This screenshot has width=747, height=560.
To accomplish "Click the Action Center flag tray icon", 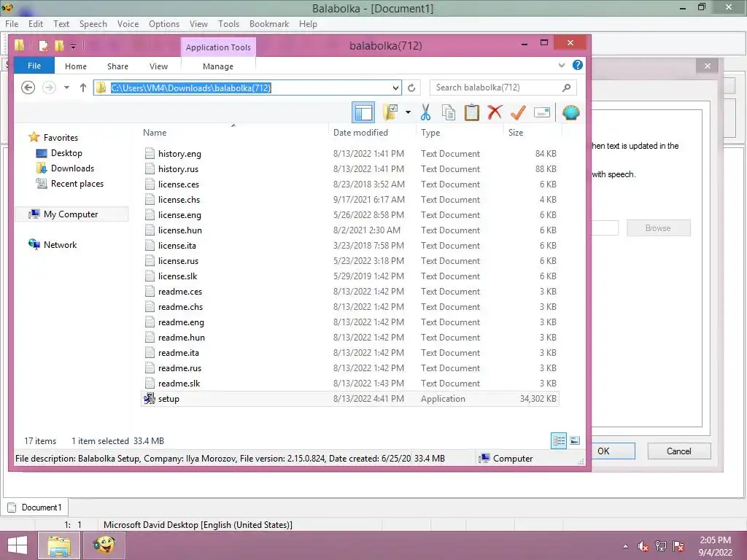I will [678, 546].
